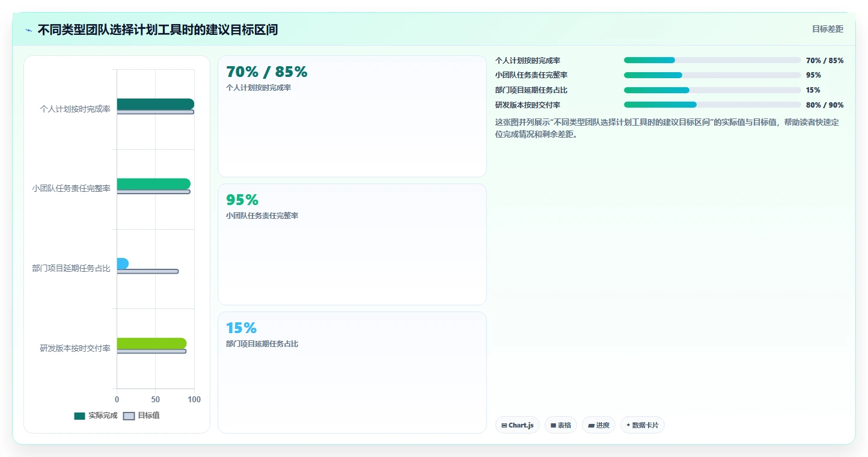This screenshot has height=457, width=868.
Task: Click the 95% value beside the progress bar
Action: click(x=813, y=75)
